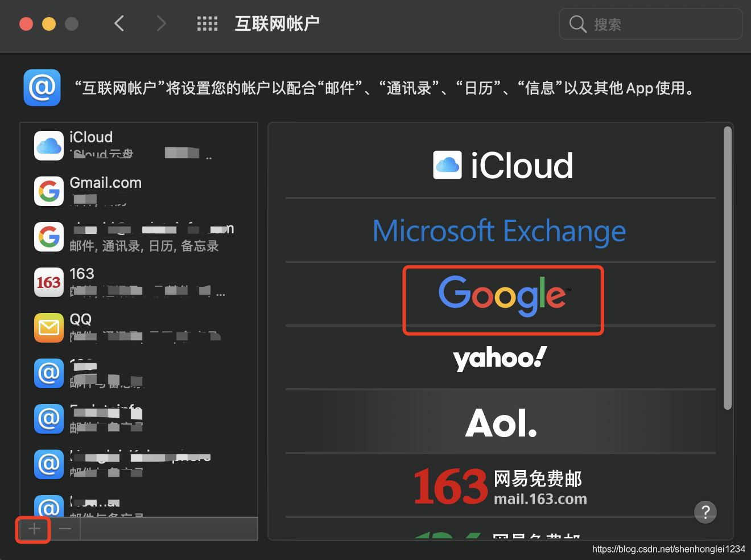The width and height of the screenshot is (751, 560).
Task: Choose Google as the account provider
Action: [x=501, y=294]
